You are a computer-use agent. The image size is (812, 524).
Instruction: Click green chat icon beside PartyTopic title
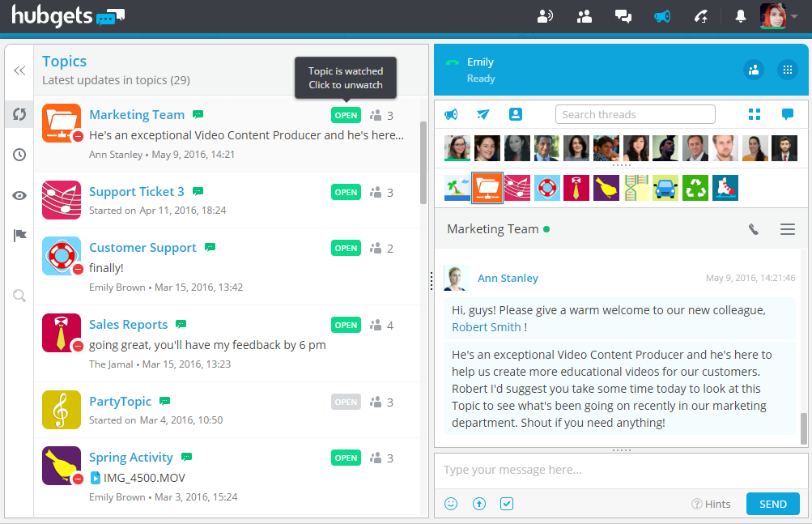164,401
